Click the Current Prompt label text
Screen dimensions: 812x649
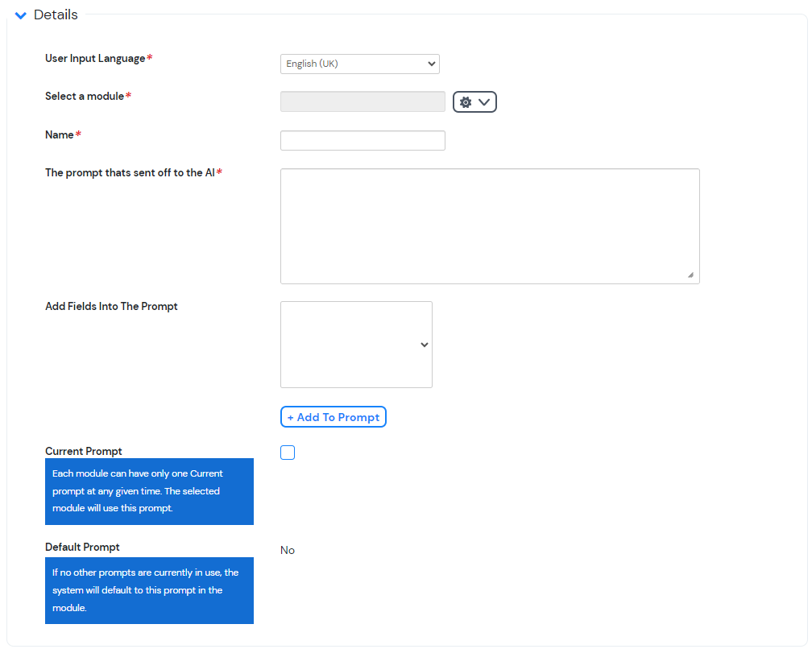coord(84,451)
